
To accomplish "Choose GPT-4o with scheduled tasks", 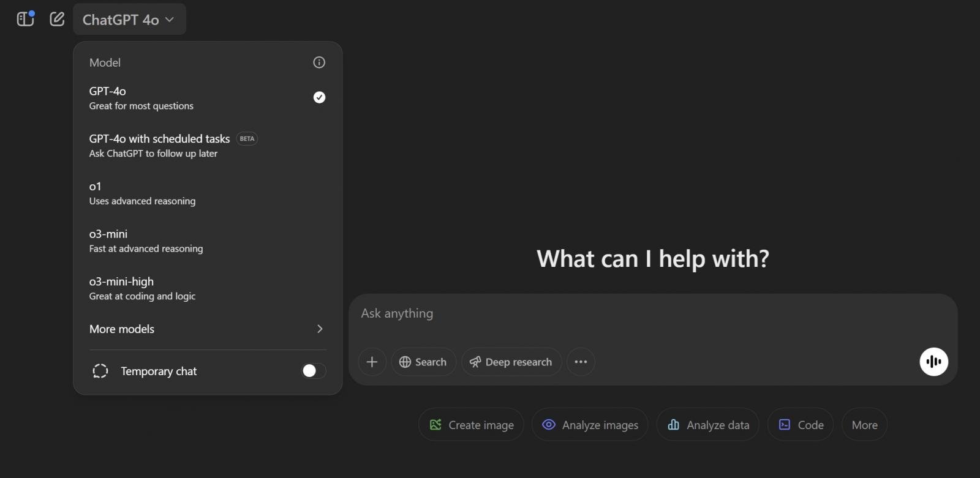I will click(208, 146).
